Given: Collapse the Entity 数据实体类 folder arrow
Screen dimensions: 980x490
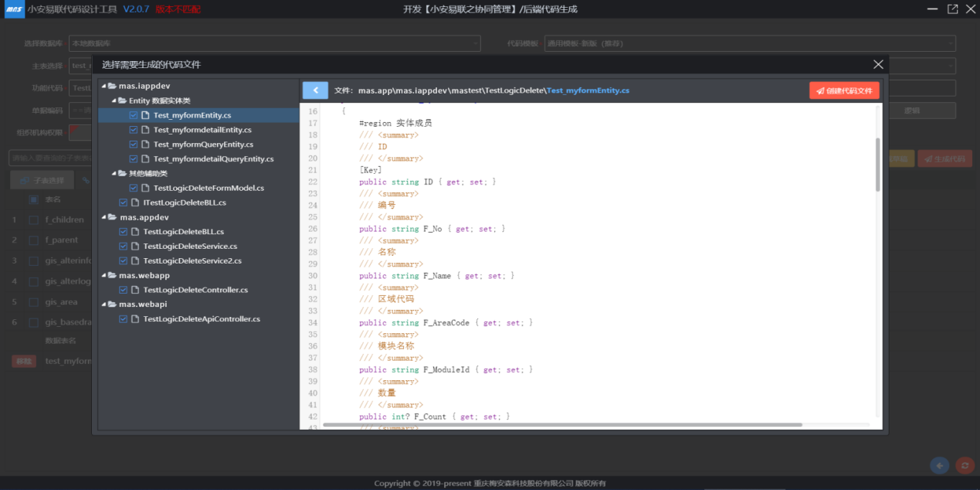Looking at the screenshot, I should [114, 100].
